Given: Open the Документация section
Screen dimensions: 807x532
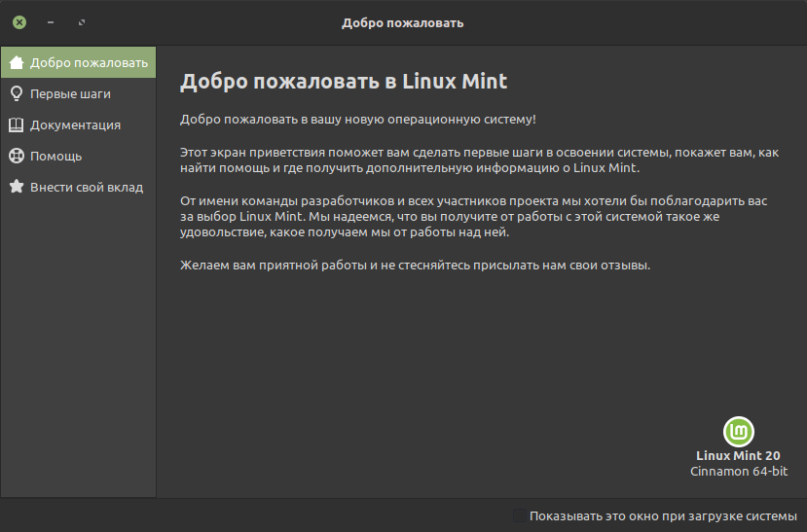Looking at the screenshot, I should click(x=78, y=124).
